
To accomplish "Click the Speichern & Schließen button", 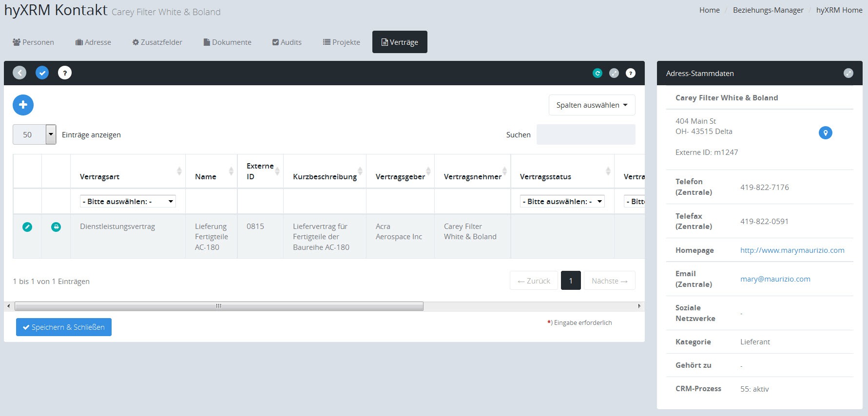I will click(64, 327).
